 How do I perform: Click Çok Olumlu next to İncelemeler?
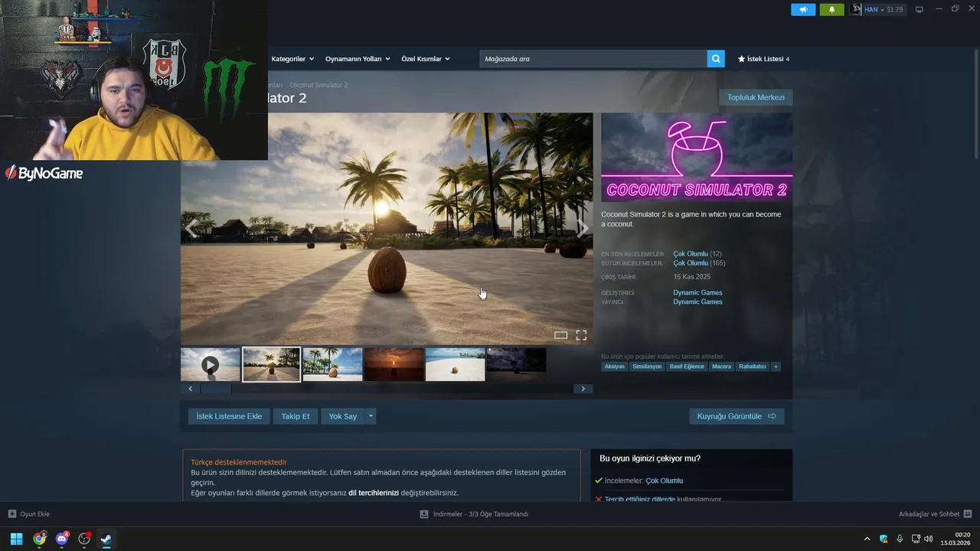point(664,481)
